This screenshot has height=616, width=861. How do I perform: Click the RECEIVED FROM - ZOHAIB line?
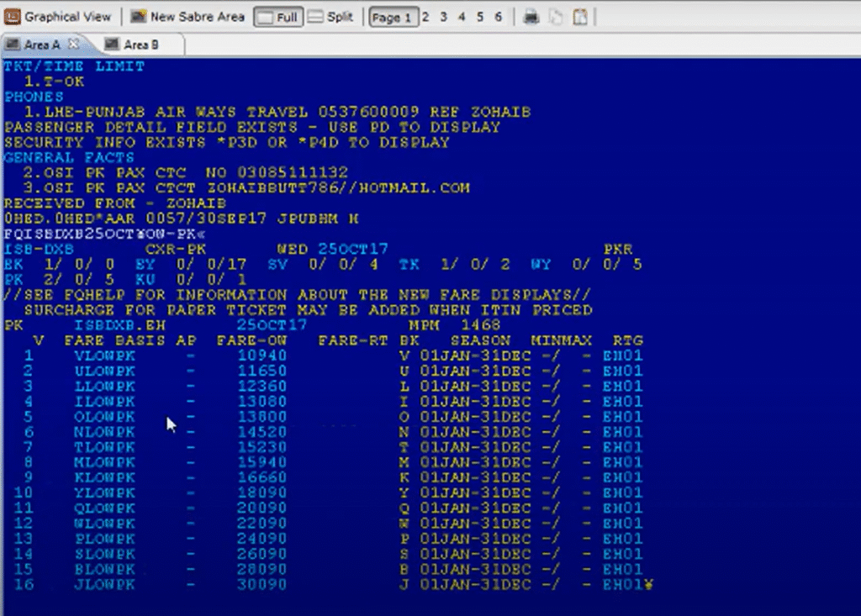(114, 203)
